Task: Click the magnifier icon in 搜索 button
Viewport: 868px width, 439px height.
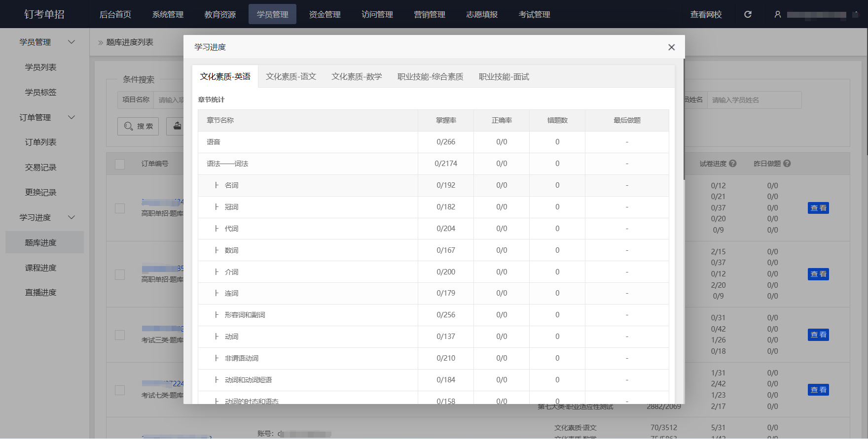Action: point(128,126)
